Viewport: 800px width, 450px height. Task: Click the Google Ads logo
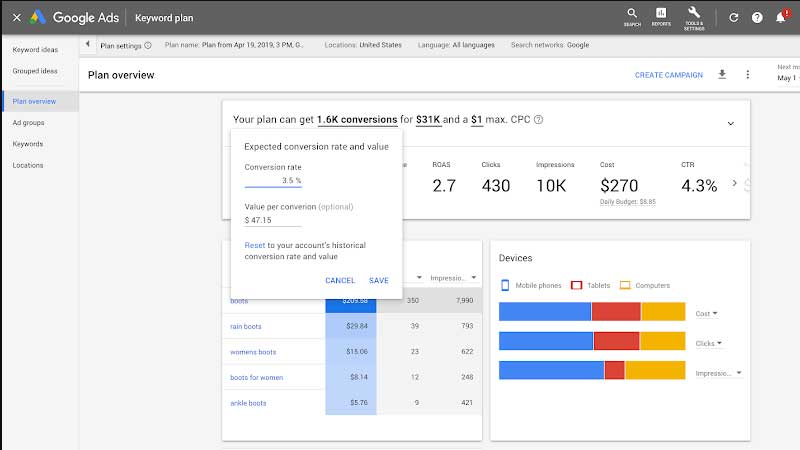click(x=37, y=17)
